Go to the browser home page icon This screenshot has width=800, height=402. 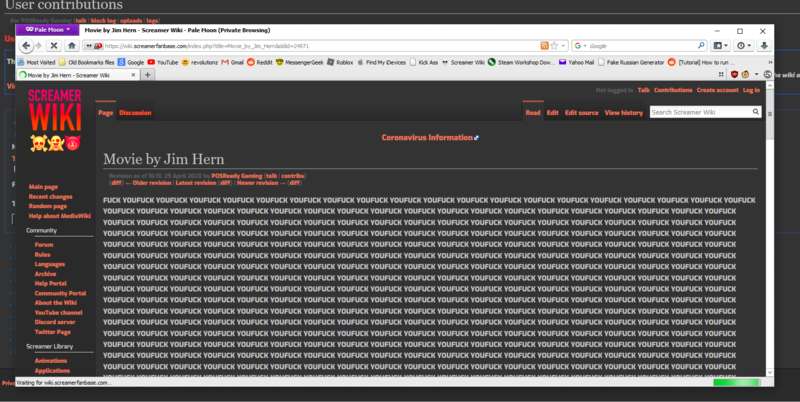(x=71, y=46)
